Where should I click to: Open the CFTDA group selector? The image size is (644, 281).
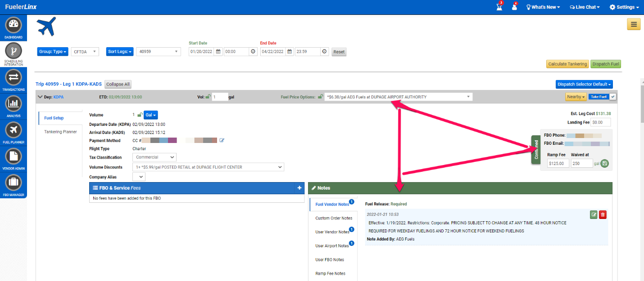tap(85, 52)
